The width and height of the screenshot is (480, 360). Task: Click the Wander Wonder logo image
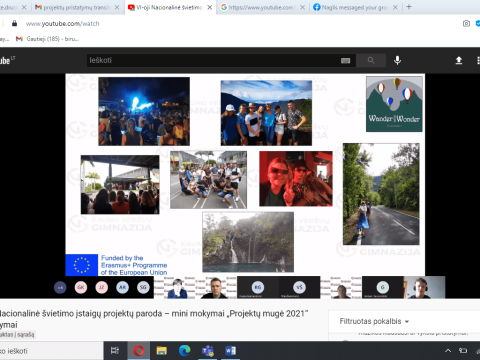pyautogui.click(x=394, y=104)
